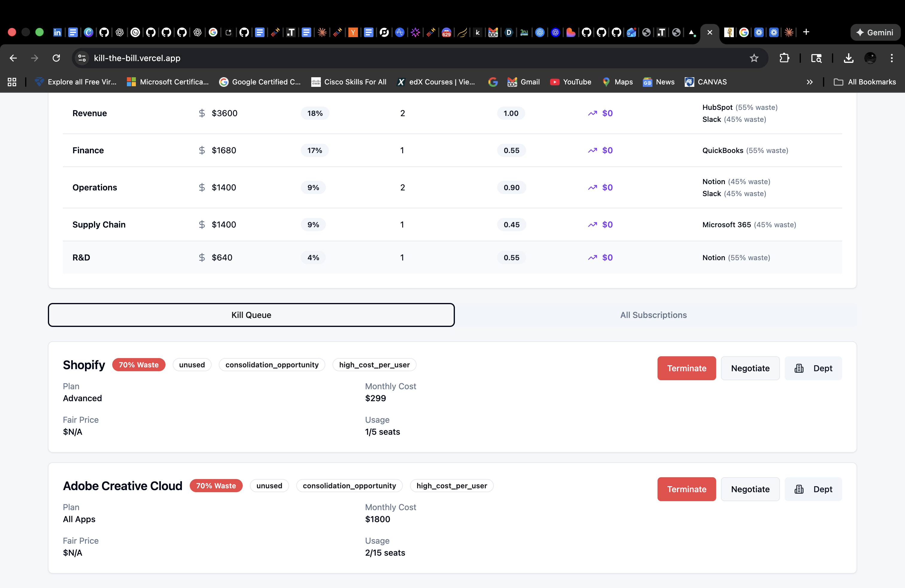905x588 pixels.
Task: Open the apps grid bookmark icon
Action: tap(12, 82)
